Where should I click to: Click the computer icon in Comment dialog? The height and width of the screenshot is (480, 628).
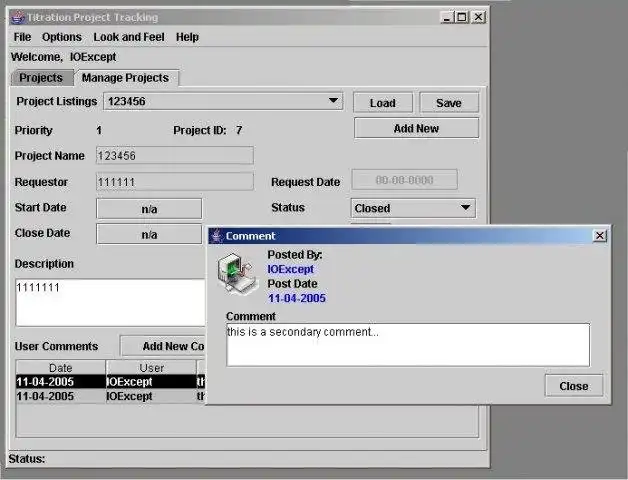[237, 274]
